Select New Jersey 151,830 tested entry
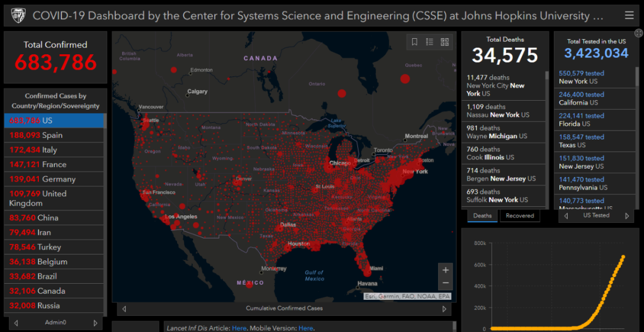Viewport: 644px width, 332px height. 595,162
